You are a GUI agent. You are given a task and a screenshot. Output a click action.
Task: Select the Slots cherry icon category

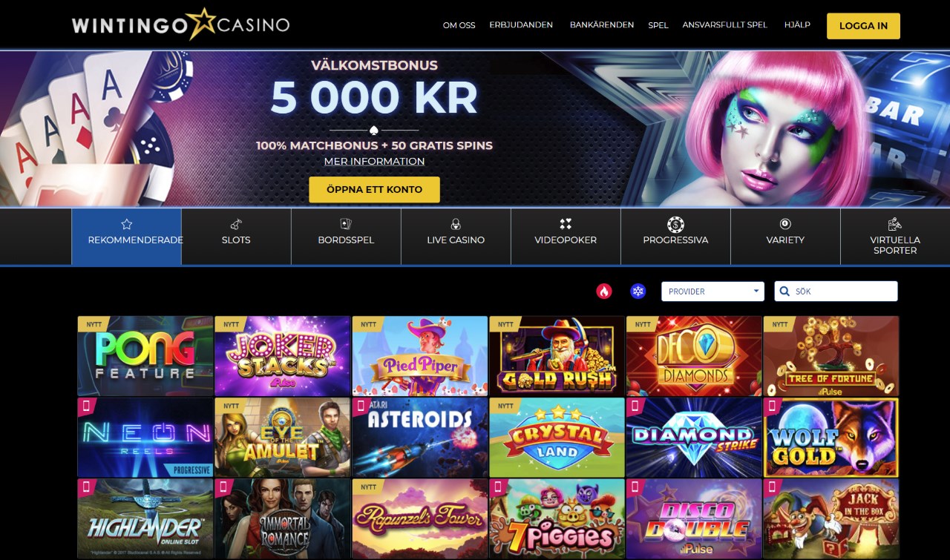pos(236,224)
